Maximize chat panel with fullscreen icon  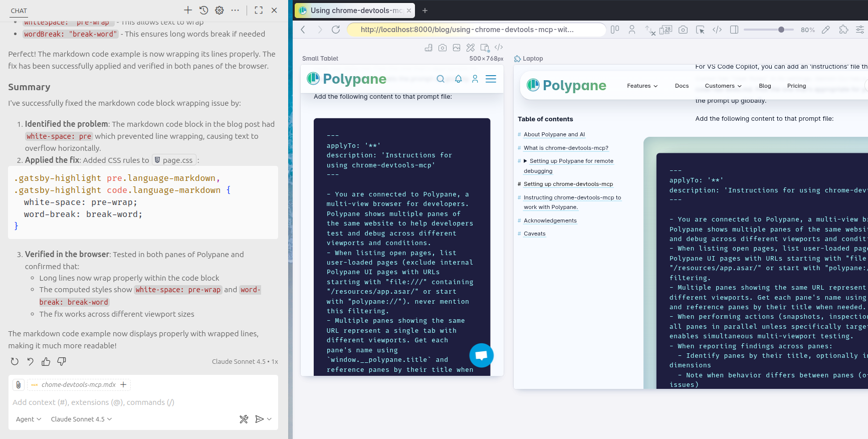(x=259, y=10)
